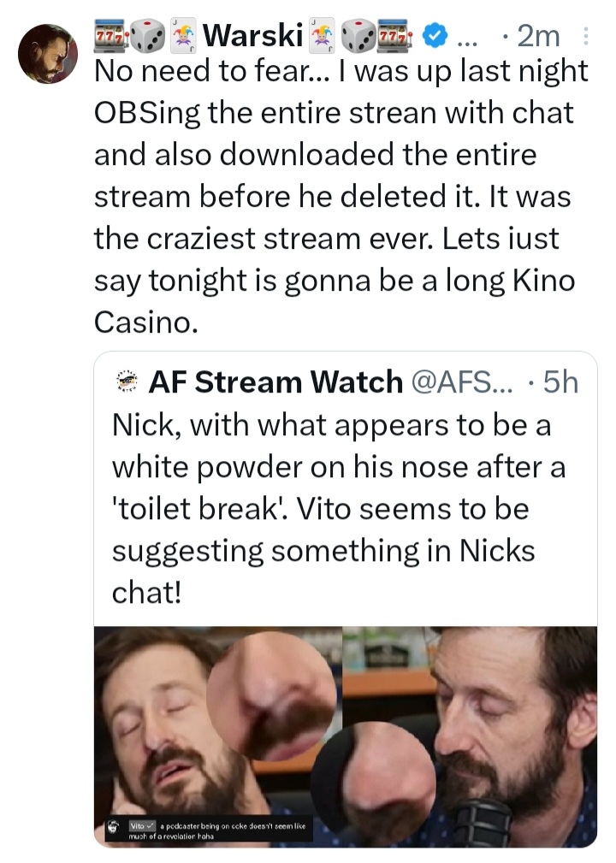Open the left face image in quoted tweet

click(x=218, y=736)
